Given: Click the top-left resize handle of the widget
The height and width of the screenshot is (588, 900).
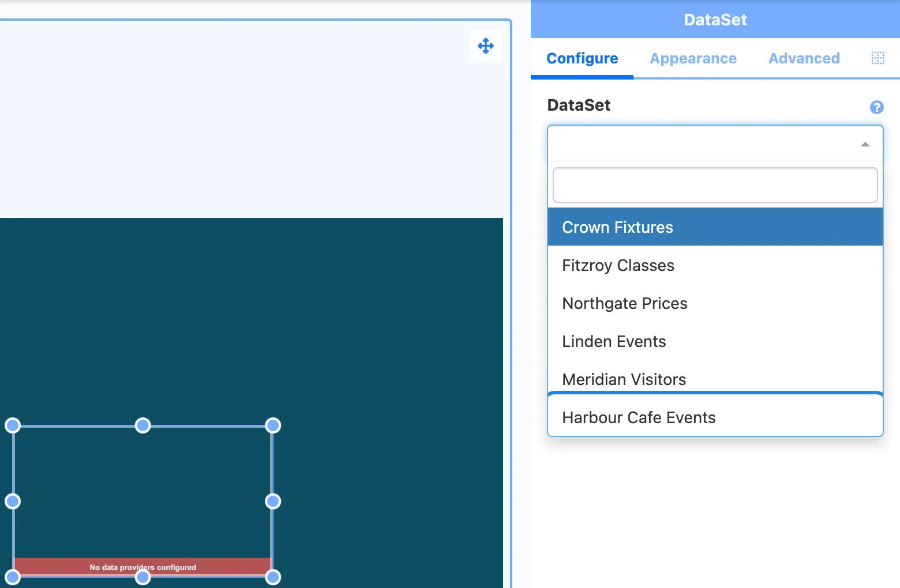Looking at the screenshot, I should 13,425.
